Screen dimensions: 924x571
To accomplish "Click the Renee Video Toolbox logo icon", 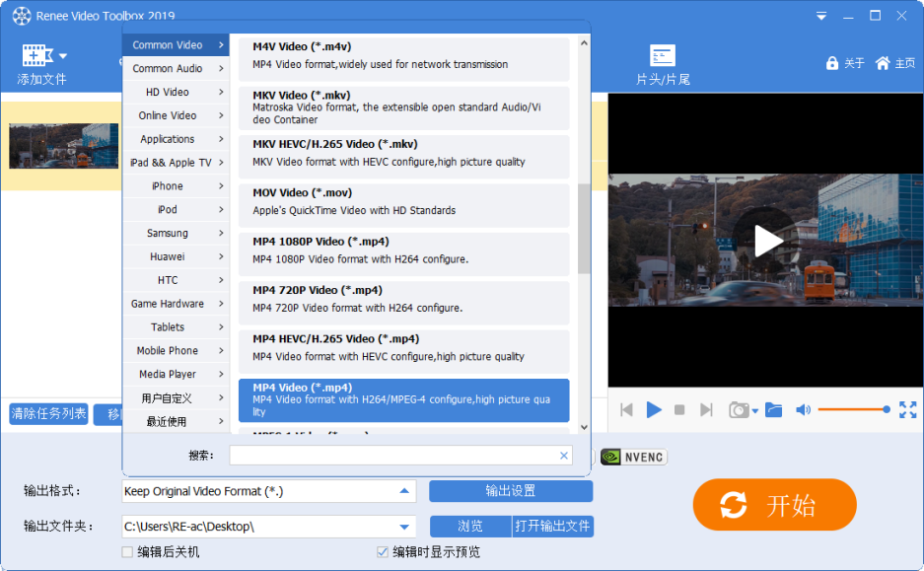I will click(x=22, y=16).
